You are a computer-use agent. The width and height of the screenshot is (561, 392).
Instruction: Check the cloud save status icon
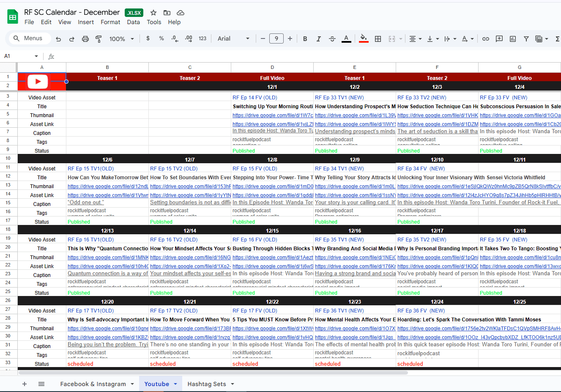(x=181, y=13)
